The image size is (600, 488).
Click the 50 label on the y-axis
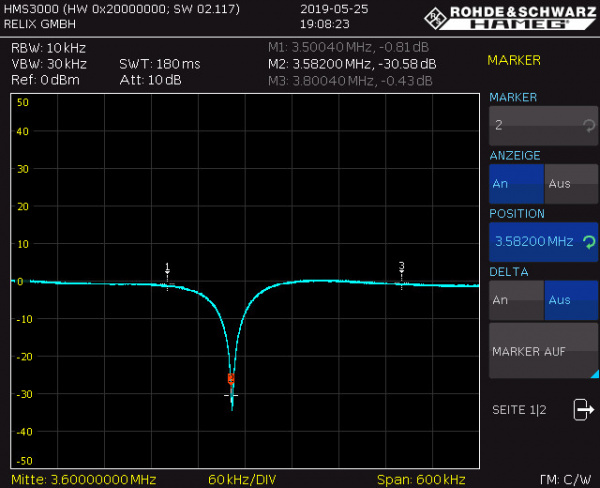point(23,103)
